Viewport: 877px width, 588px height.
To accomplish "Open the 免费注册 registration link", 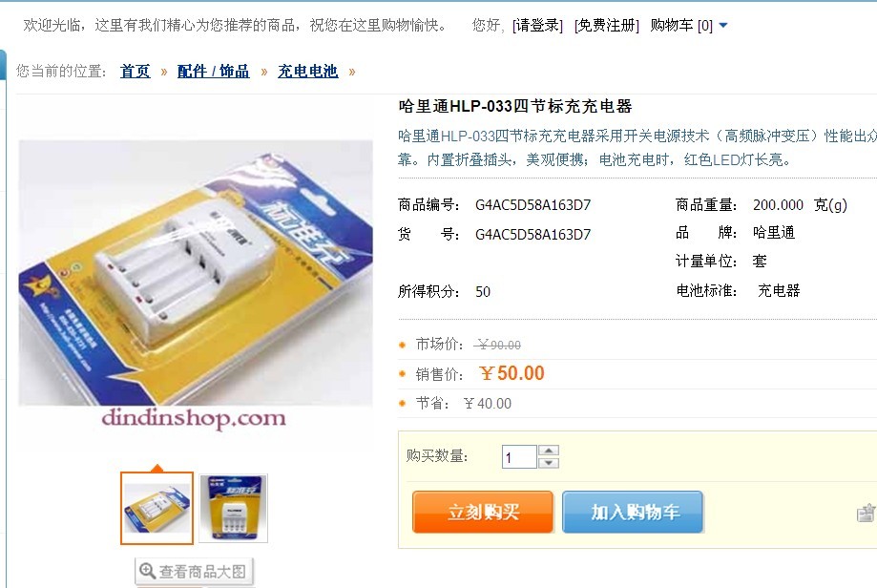I will coord(606,25).
